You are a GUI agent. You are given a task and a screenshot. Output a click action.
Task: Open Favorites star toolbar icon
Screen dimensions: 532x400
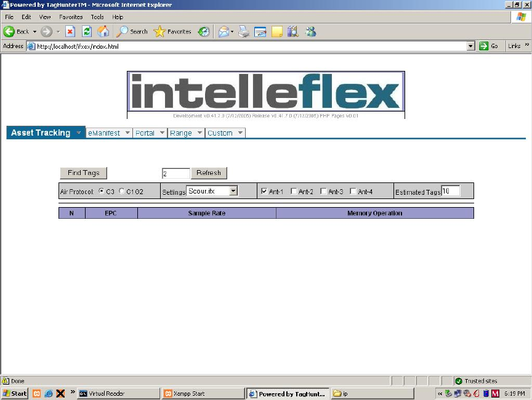point(159,31)
